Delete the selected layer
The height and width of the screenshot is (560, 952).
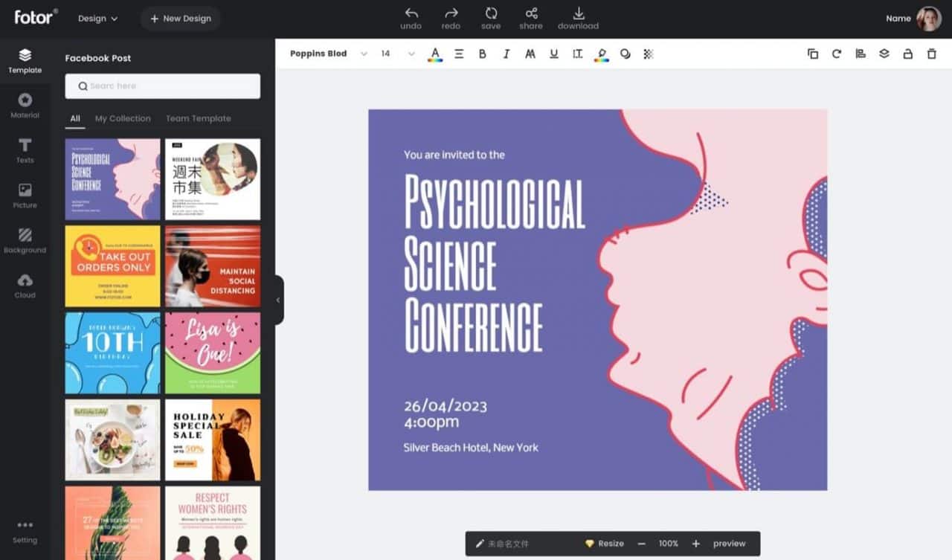coord(930,54)
